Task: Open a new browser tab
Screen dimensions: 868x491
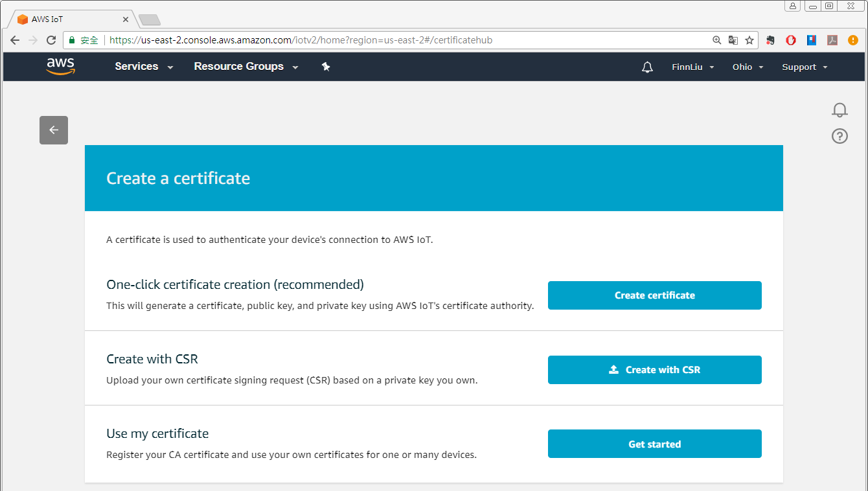Action: point(150,20)
